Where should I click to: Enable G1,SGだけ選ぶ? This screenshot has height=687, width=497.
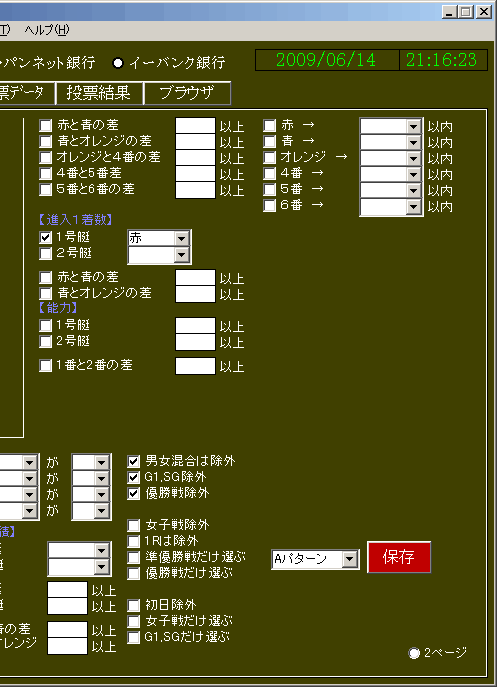pos(134,637)
